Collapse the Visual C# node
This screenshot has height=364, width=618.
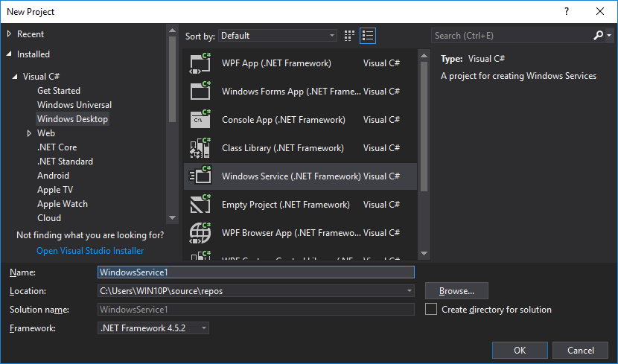tap(15, 77)
